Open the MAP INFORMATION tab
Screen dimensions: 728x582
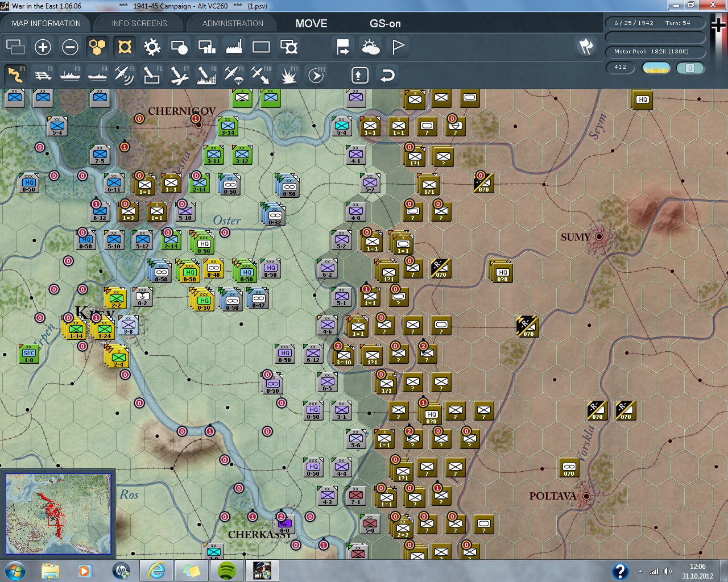(x=46, y=23)
